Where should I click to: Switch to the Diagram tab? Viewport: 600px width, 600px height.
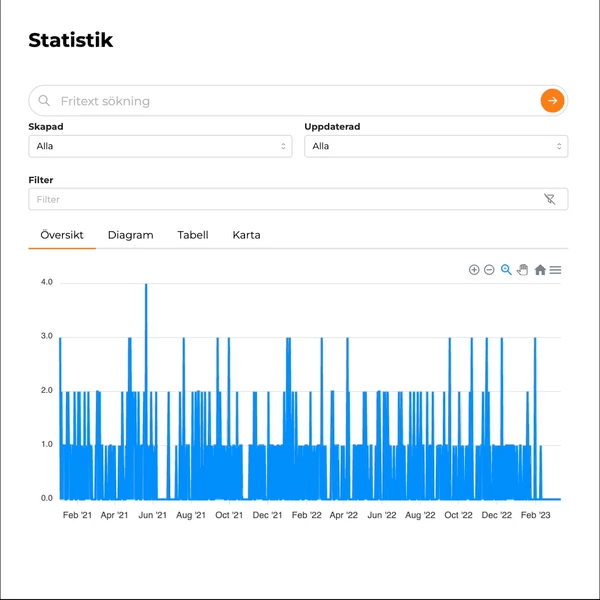point(130,235)
